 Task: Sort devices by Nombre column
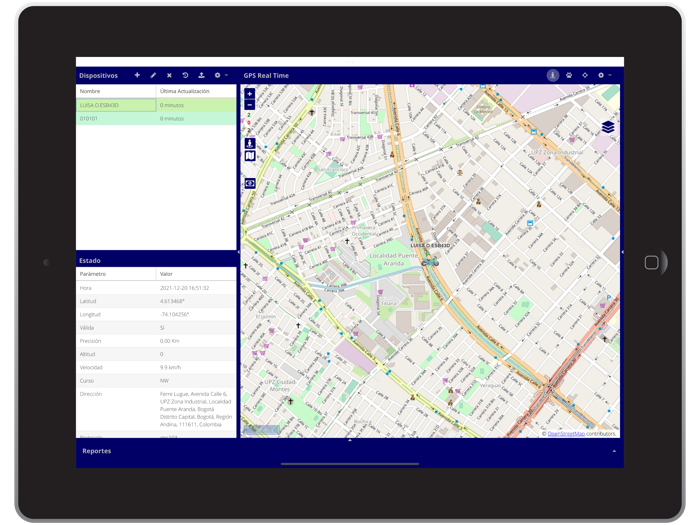116,91
